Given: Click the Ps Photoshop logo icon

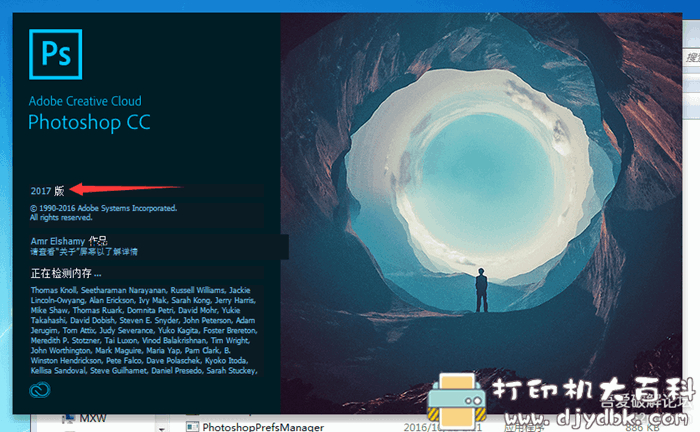Looking at the screenshot, I should point(55,54).
